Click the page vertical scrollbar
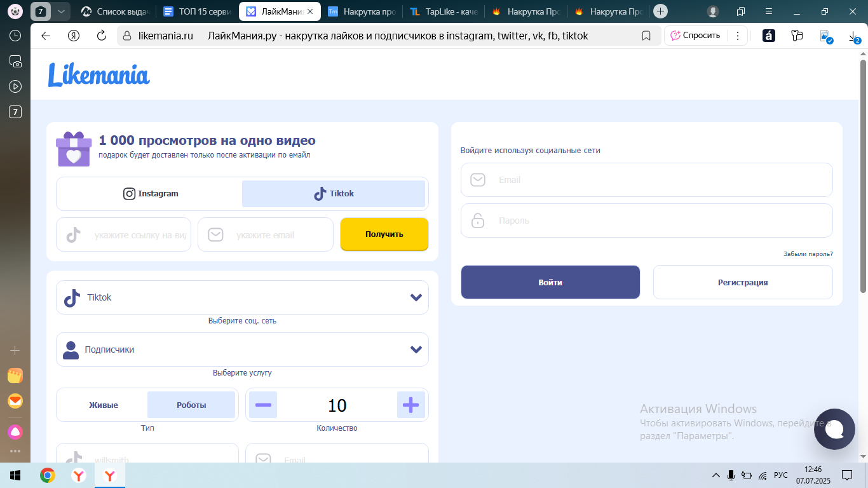This screenshot has height=488, width=868. tap(864, 176)
